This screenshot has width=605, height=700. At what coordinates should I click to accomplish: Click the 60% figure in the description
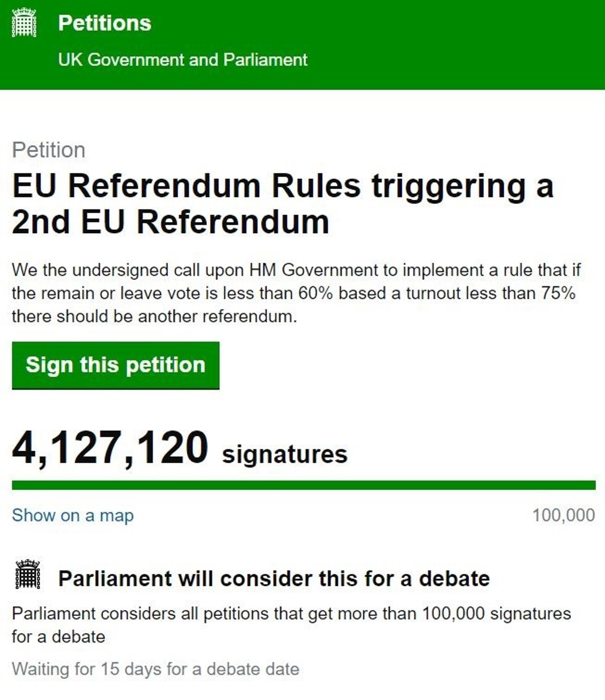[315, 293]
